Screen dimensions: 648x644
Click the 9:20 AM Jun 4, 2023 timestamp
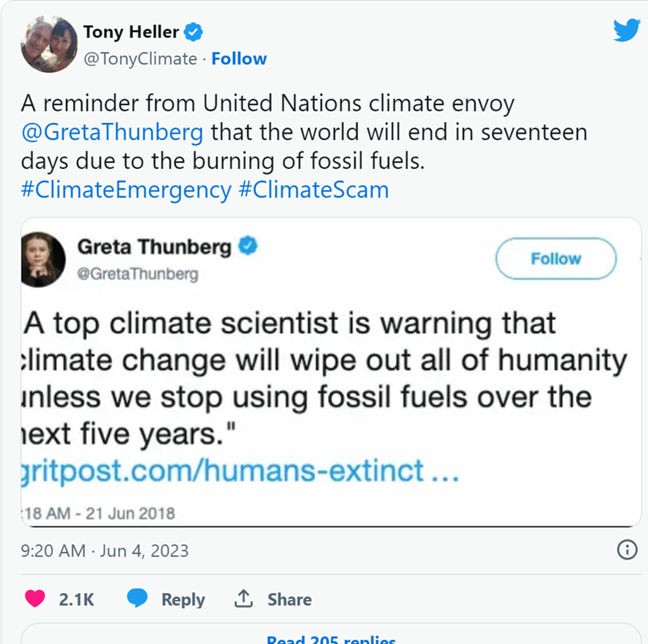(105, 551)
